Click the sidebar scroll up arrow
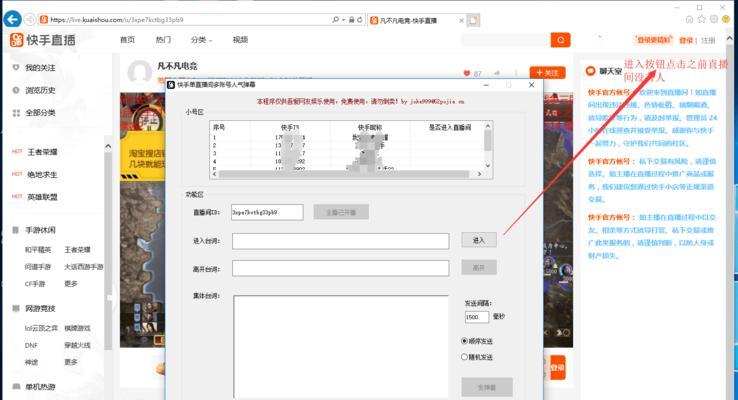This screenshot has width=738, height=400. [108, 146]
